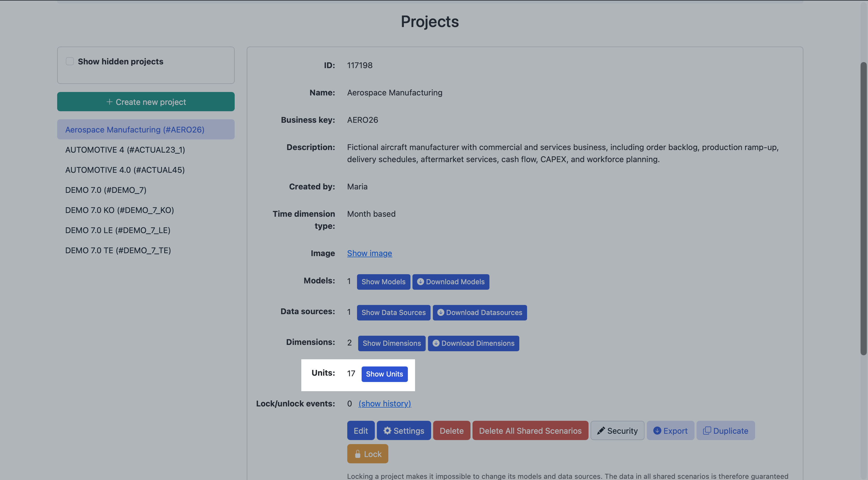Select the DEMO 7.0 KO project
868x480 pixels.
click(119, 210)
